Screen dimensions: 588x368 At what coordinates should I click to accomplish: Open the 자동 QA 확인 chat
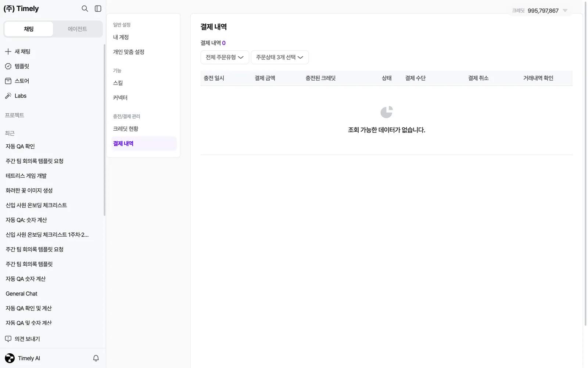pos(20,146)
